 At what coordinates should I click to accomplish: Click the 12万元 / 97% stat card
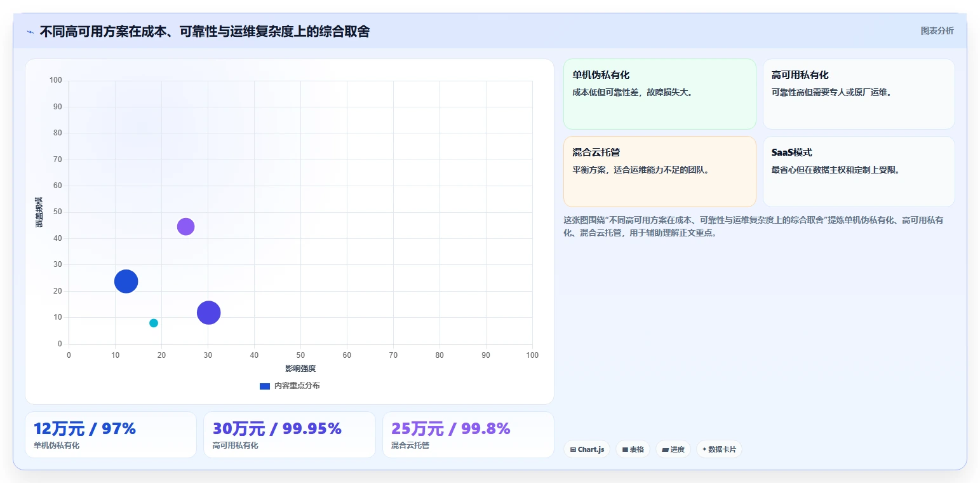click(x=111, y=435)
